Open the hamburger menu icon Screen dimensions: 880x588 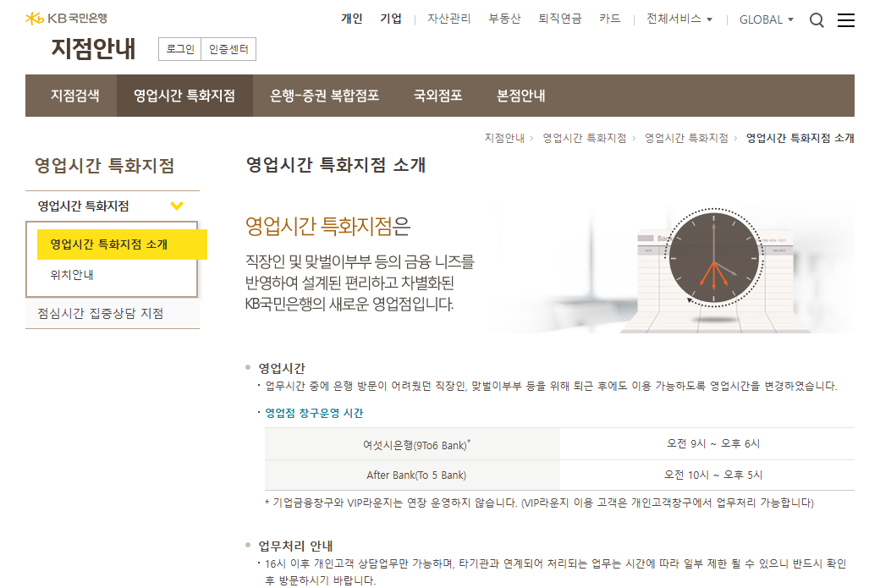[x=846, y=20]
